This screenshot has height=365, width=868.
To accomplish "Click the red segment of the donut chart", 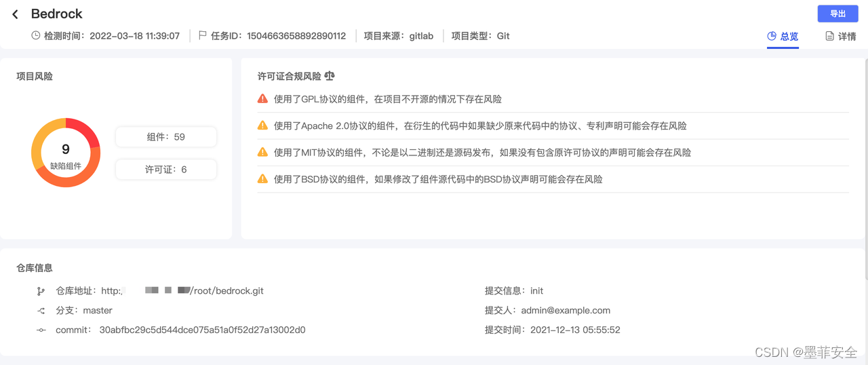I will 86,131.
